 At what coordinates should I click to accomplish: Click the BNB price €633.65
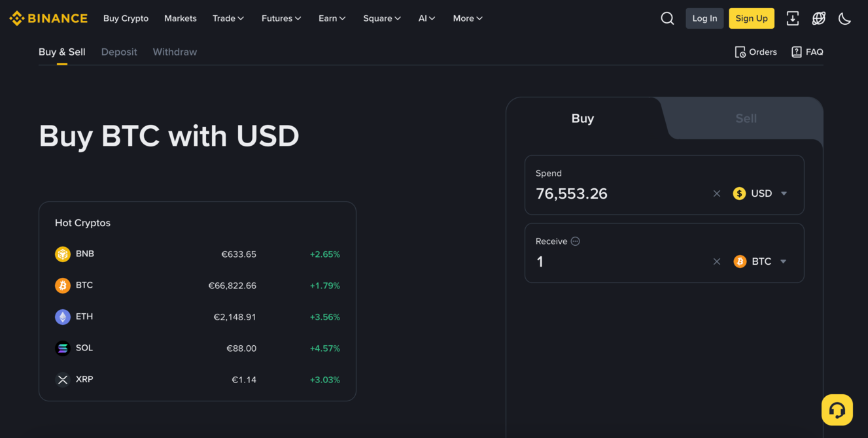click(239, 254)
